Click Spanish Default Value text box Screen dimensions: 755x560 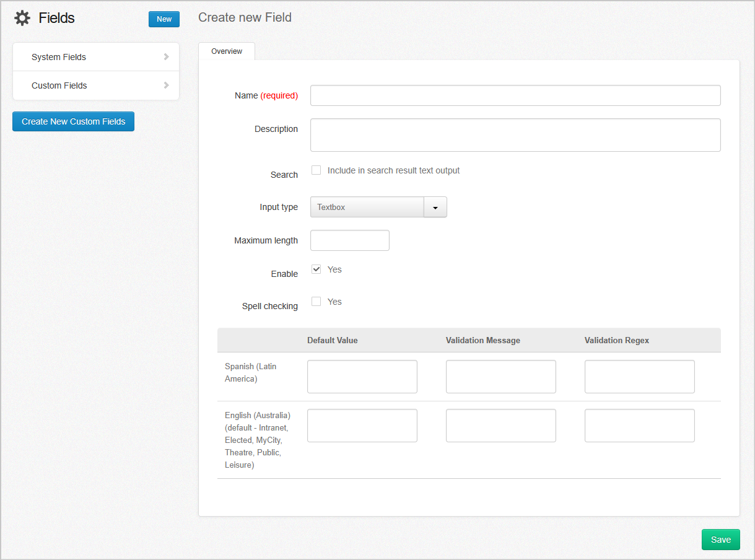pos(362,377)
